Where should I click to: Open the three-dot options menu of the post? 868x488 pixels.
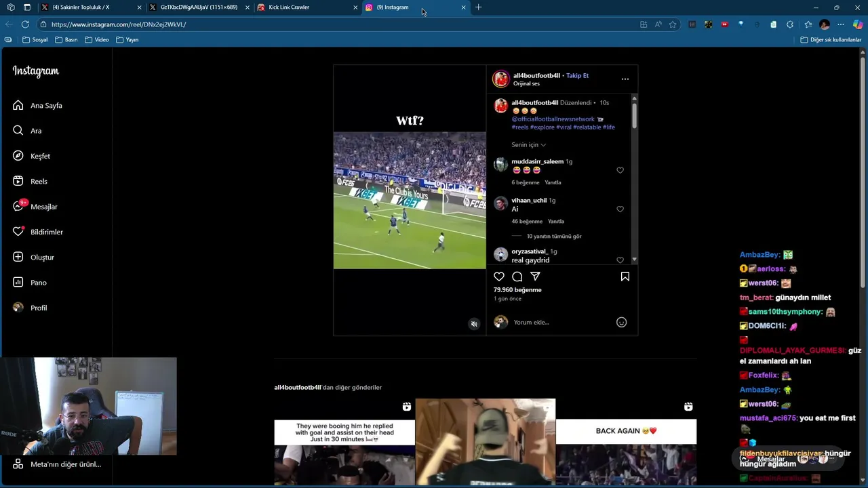pyautogui.click(x=625, y=79)
